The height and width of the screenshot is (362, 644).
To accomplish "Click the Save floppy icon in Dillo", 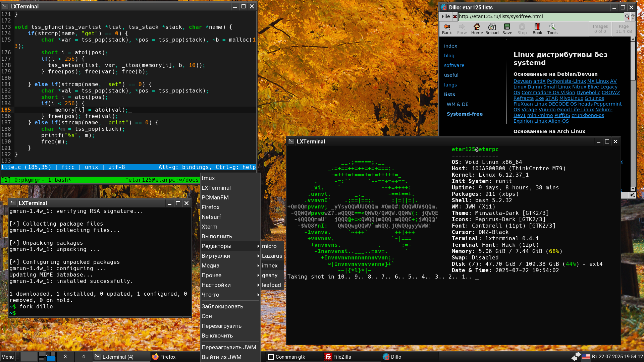I will 507,27.
